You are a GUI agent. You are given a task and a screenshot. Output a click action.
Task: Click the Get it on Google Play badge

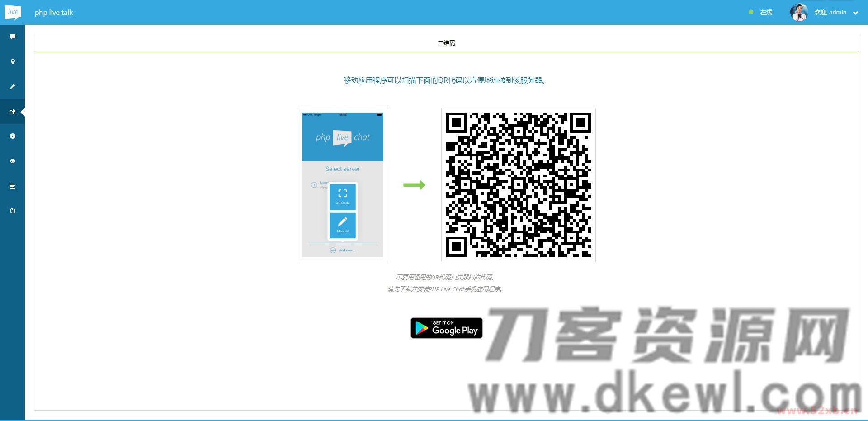(x=446, y=328)
